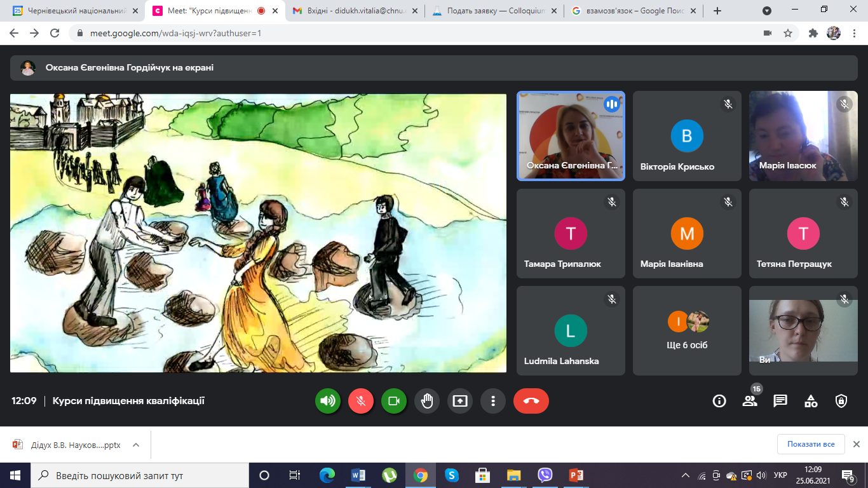Image resolution: width=868 pixels, height=488 pixels.
Task: Switch the УКР keyboard language indicator
Action: pos(780,475)
